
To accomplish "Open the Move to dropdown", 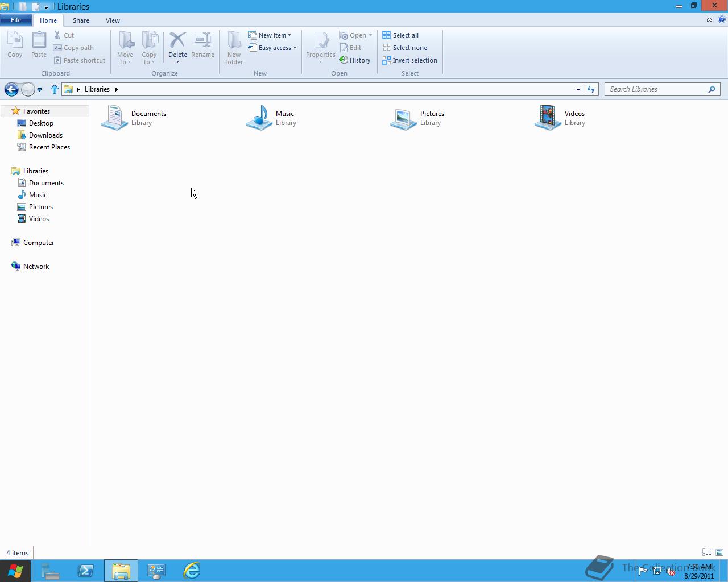I will click(125, 48).
